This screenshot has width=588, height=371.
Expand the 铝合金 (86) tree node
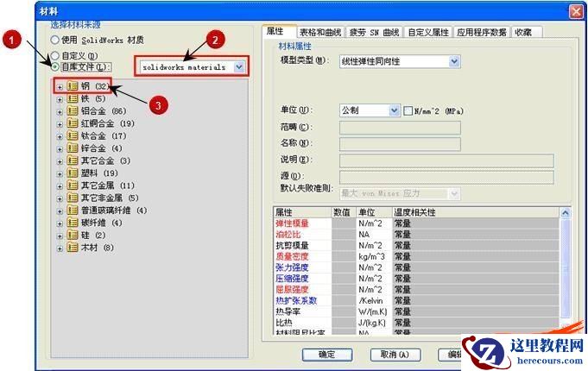(60, 112)
